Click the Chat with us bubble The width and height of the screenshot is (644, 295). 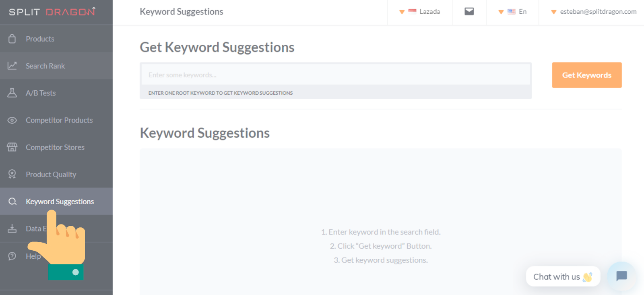562,277
